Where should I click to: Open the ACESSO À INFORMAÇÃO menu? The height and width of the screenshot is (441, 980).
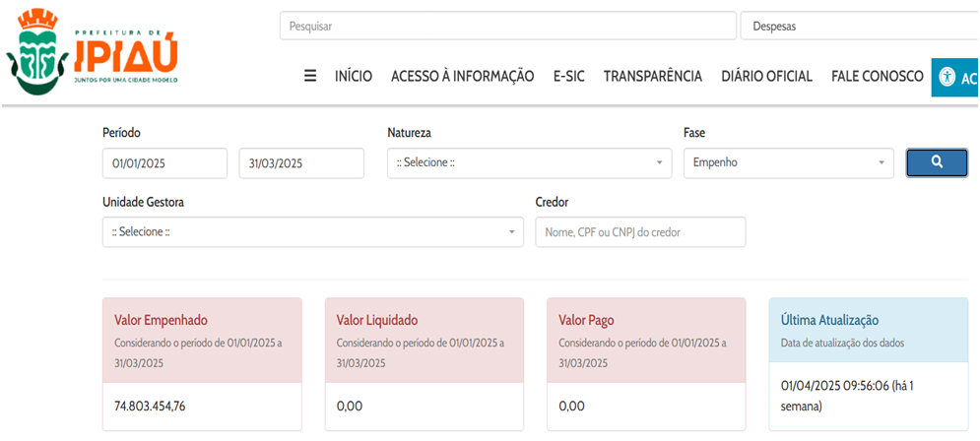462,76
